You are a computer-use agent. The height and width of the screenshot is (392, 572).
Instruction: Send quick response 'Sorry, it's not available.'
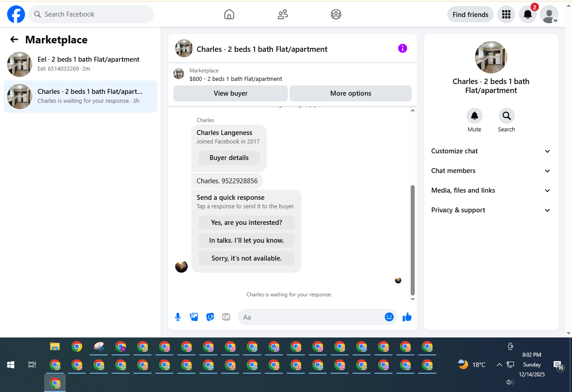(x=247, y=258)
